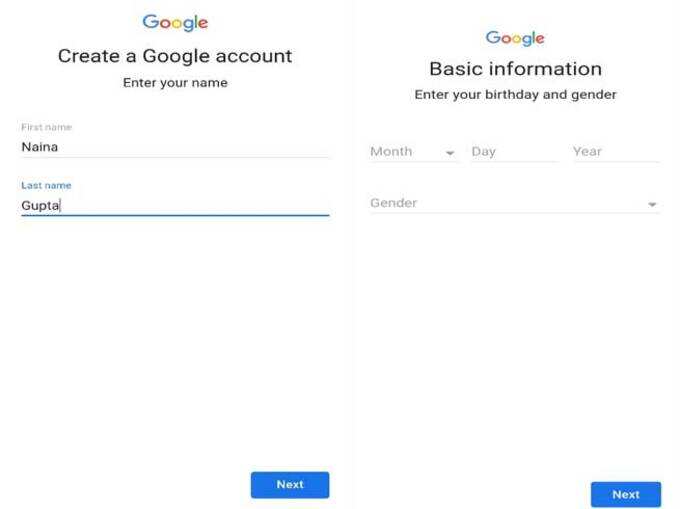Expand the Gender dropdown
This screenshot has height=509, width=680.
pos(515,203)
